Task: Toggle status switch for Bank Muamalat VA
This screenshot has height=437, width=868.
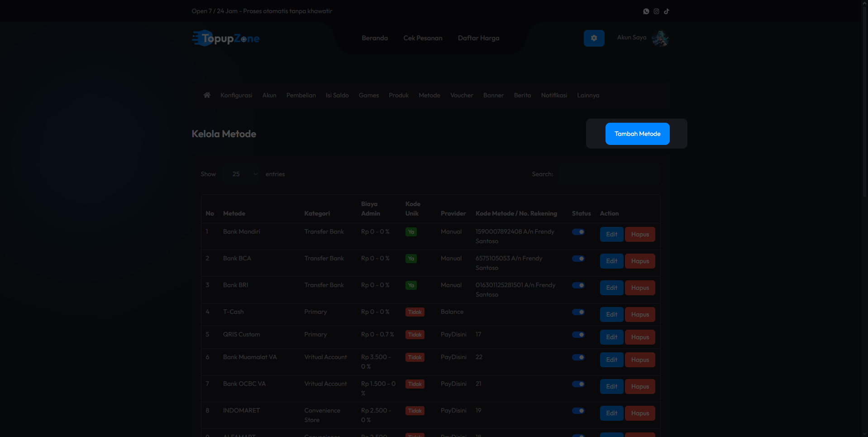Action: click(x=578, y=357)
